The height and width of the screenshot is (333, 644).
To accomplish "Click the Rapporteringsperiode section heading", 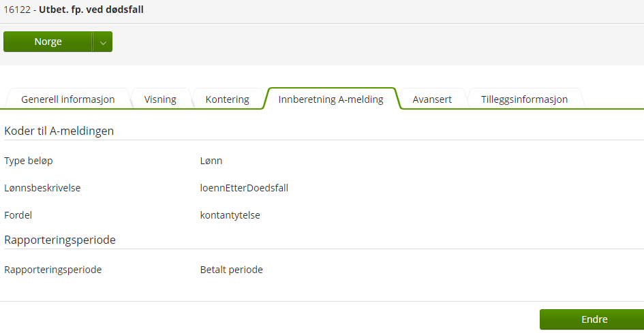I will (x=60, y=240).
